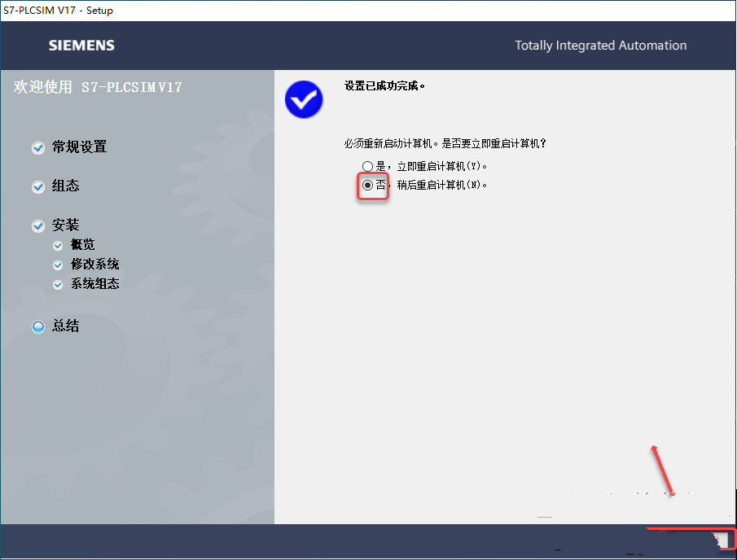The image size is (737, 560).
Task: Click the small checkmark icon beside 概览
Action: pos(58,245)
